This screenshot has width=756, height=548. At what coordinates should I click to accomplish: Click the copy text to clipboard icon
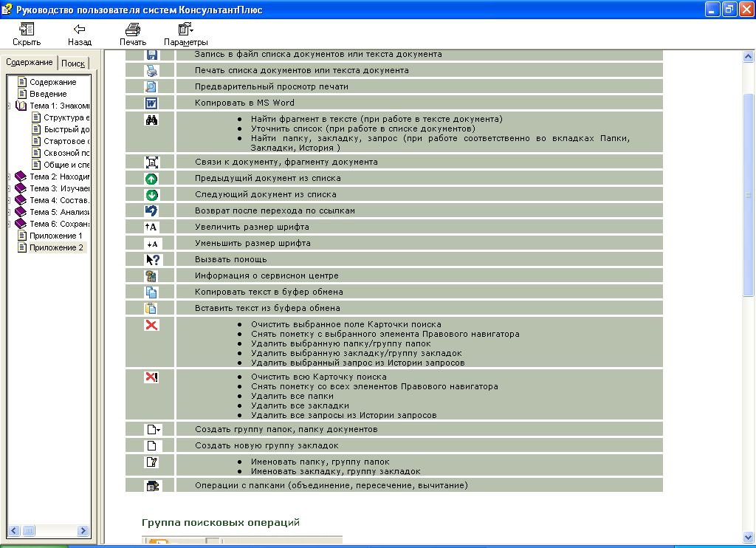point(151,292)
